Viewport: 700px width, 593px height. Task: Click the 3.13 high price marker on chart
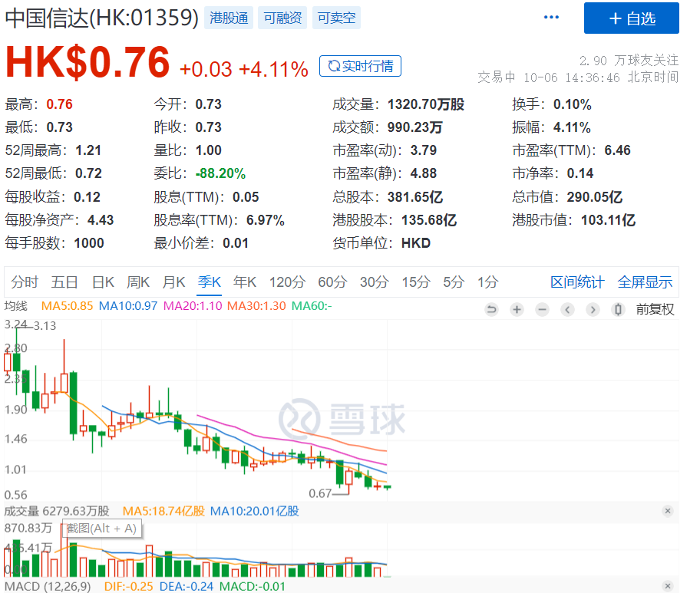pos(45,326)
